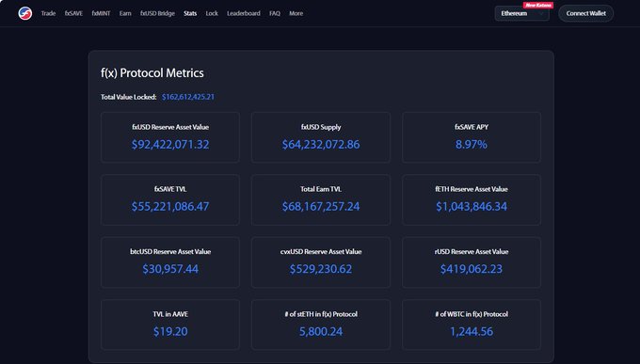Click cvxUSD Reserve Asset Value $529,230.62
This screenshot has width=640, height=364.
pyautogui.click(x=321, y=269)
